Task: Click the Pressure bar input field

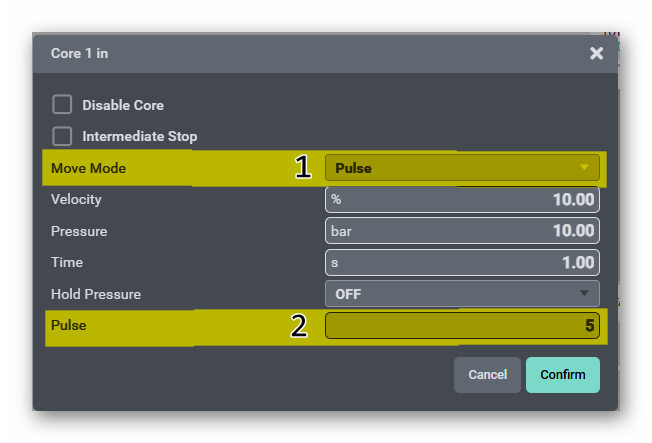Action: pyautogui.click(x=461, y=231)
